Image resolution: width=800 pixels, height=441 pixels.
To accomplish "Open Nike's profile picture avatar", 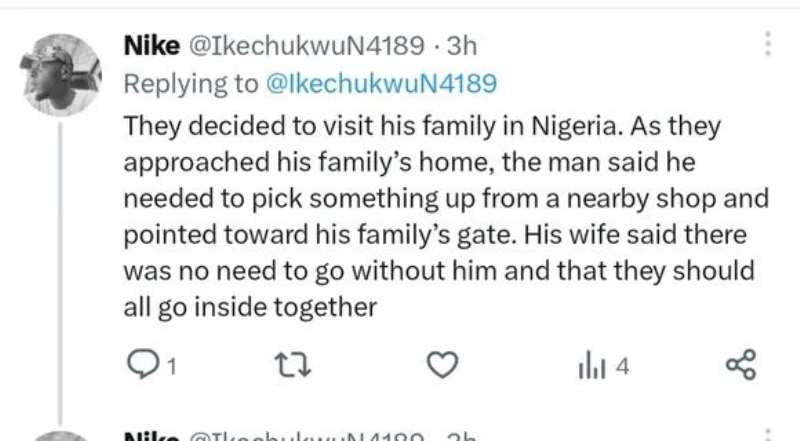I will (x=61, y=75).
